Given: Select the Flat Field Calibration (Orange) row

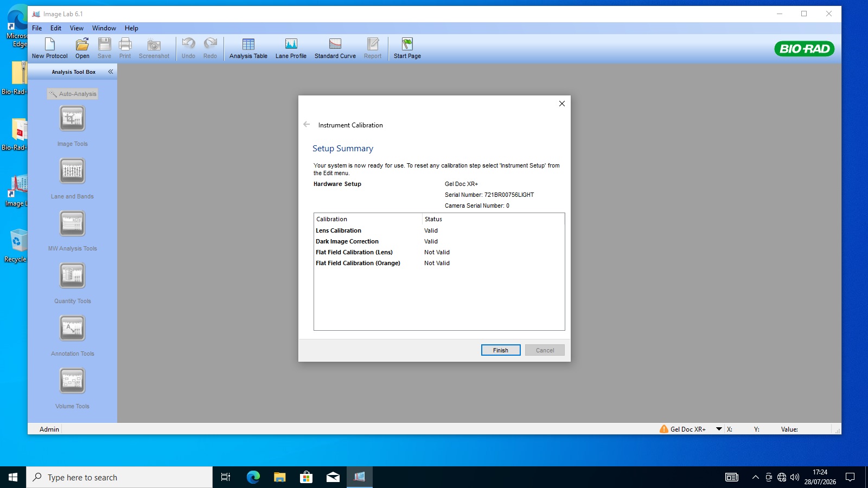Looking at the screenshot, I should 358,263.
